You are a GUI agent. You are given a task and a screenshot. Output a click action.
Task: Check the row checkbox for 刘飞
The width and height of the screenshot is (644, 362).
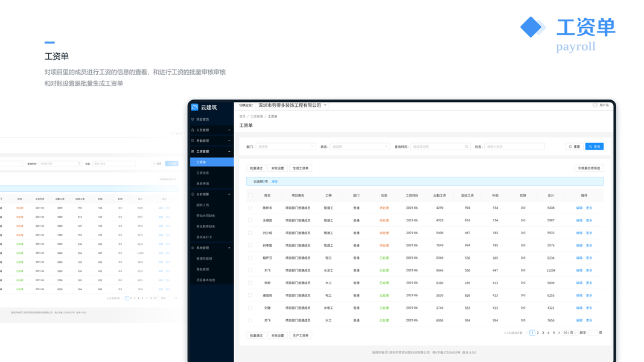point(250,270)
